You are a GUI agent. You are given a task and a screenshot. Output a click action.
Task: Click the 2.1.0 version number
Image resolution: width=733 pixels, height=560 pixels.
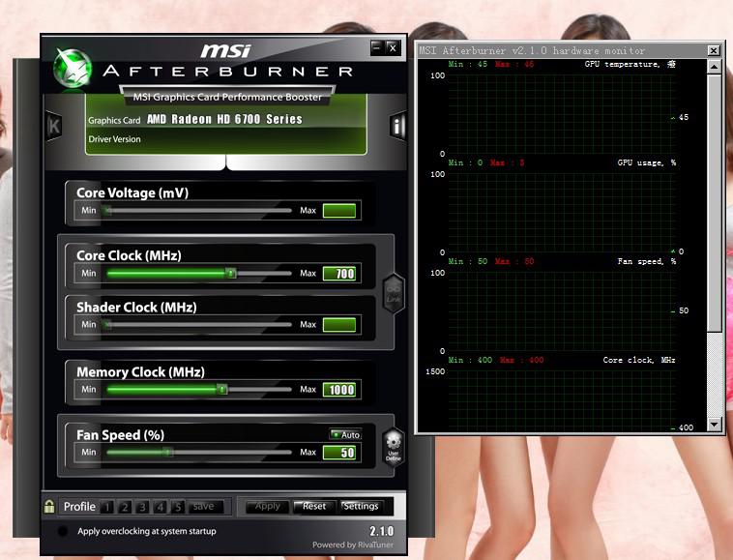pyautogui.click(x=381, y=531)
